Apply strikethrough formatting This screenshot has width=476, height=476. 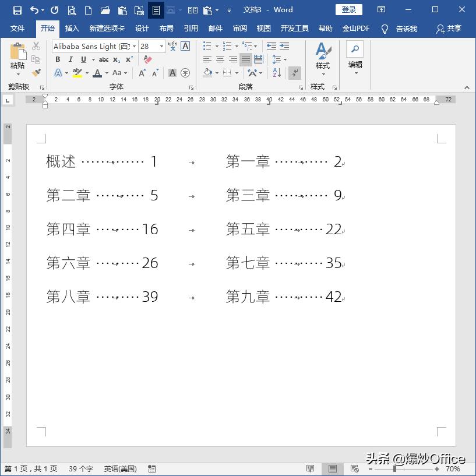tap(103, 59)
